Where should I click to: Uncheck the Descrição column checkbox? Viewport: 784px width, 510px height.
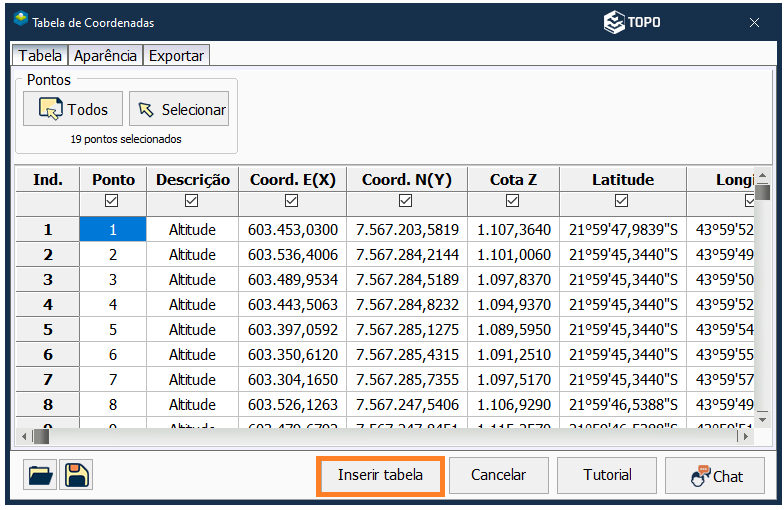click(192, 202)
